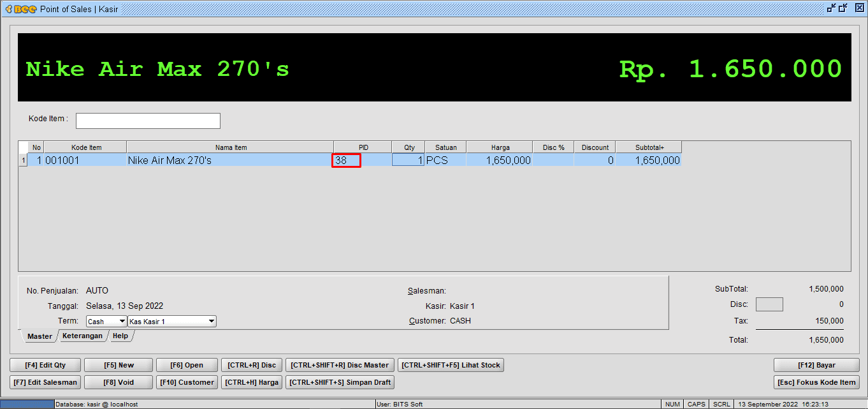868x409 pixels.
Task: Click the Harga column header
Action: click(500, 147)
